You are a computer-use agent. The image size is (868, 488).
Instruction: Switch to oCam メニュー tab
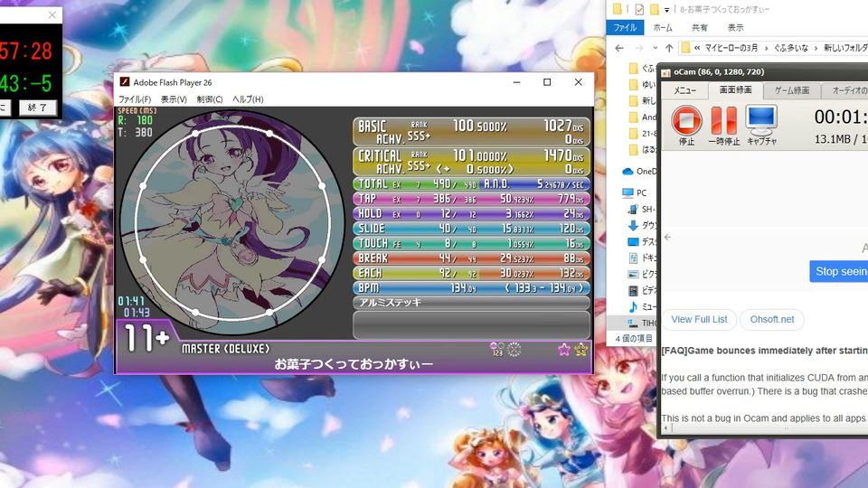[x=684, y=90]
